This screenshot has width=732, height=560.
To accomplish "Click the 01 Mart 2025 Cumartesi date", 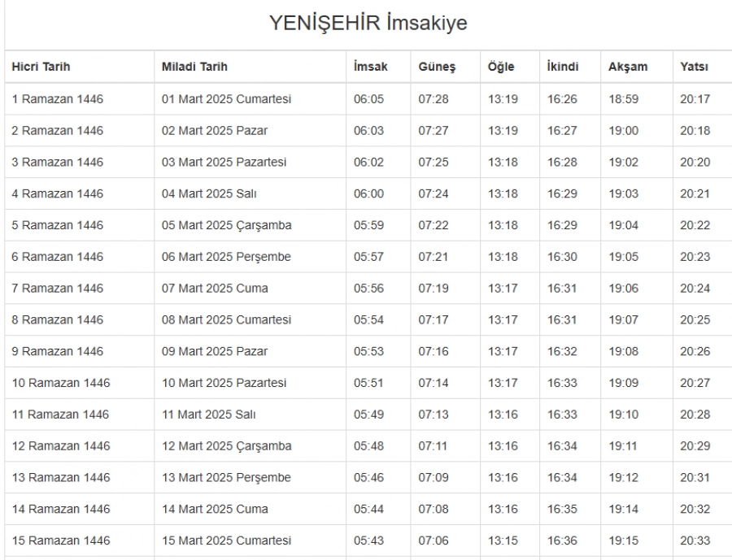I will [226, 99].
